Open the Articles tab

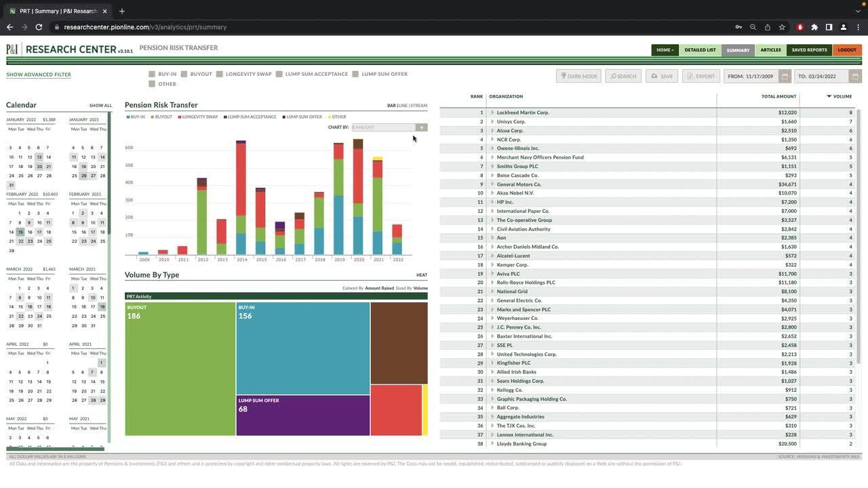[x=770, y=49]
